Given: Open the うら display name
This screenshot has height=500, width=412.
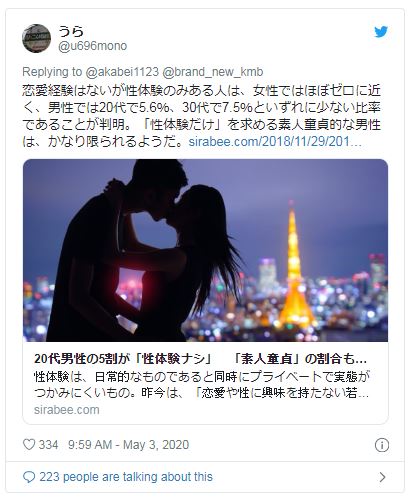Looking at the screenshot, I should coord(71,31).
